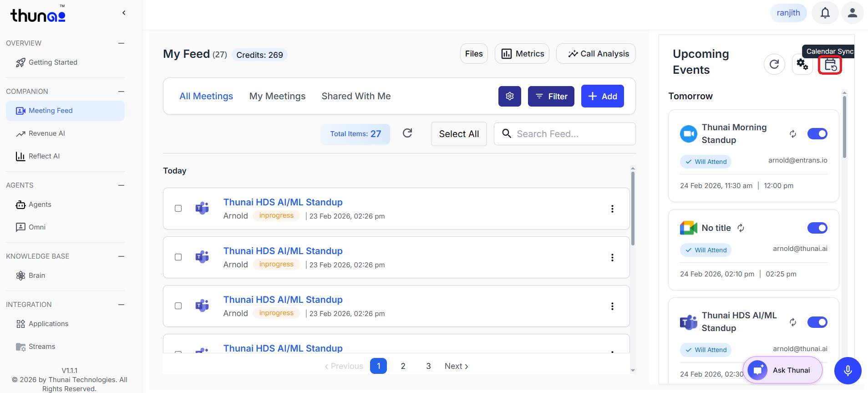Open Brain in the sidebar
This screenshot has width=868, height=393.
pos(65,276)
